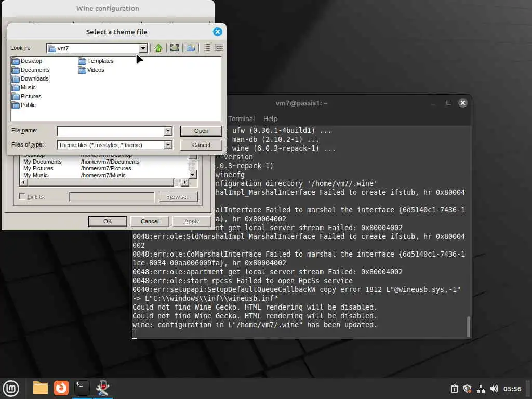Screen dimensions: 532x399
Task: Select the Templates folder
Action: coord(96,61)
